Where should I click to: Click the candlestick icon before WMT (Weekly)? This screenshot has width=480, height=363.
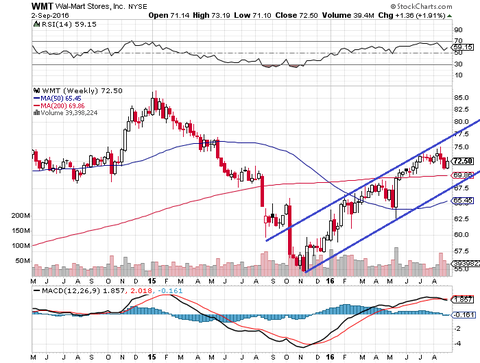tap(37, 91)
